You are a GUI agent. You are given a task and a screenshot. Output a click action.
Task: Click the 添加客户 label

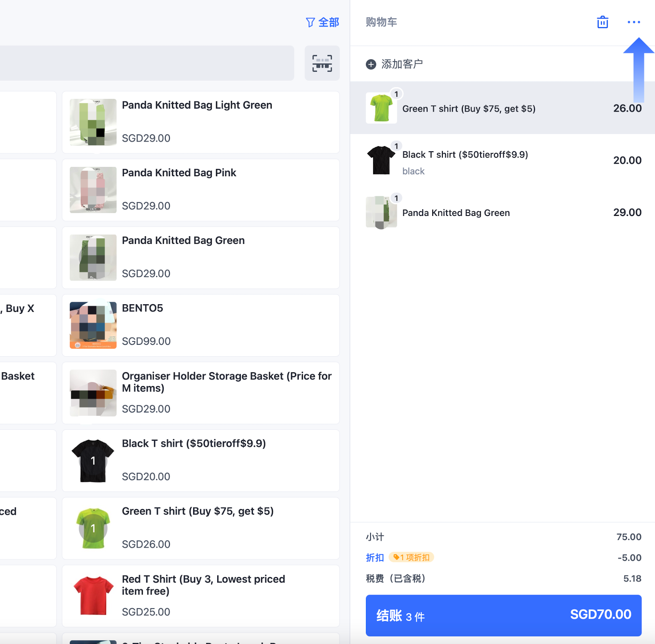402,64
